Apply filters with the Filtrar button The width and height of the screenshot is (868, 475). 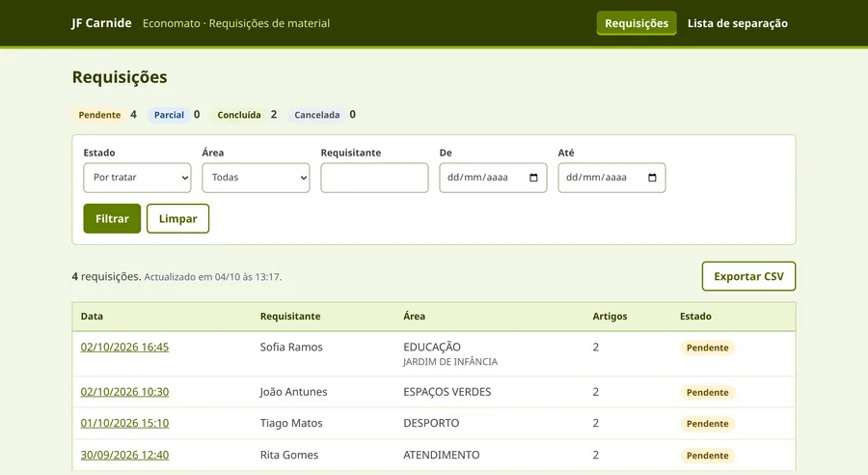click(112, 218)
